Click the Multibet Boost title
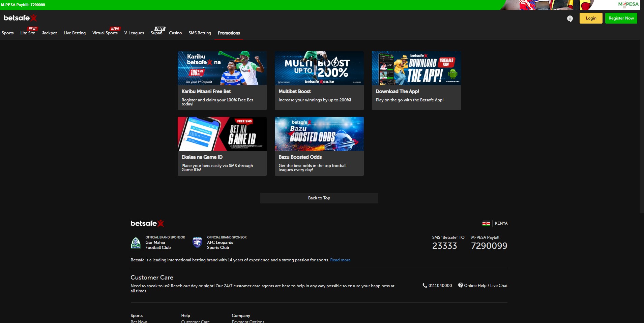Viewport: 644px width, 323px height. click(295, 91)
